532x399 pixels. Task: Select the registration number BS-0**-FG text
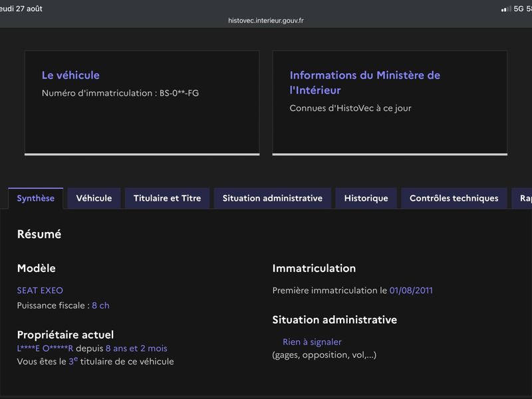pos(179,93)
